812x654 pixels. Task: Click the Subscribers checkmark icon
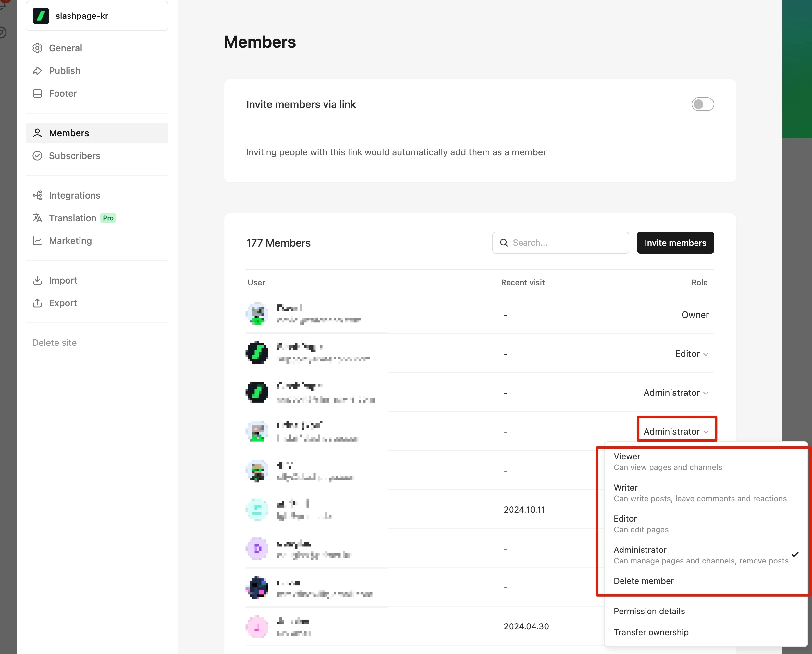(x=37, y=156)
